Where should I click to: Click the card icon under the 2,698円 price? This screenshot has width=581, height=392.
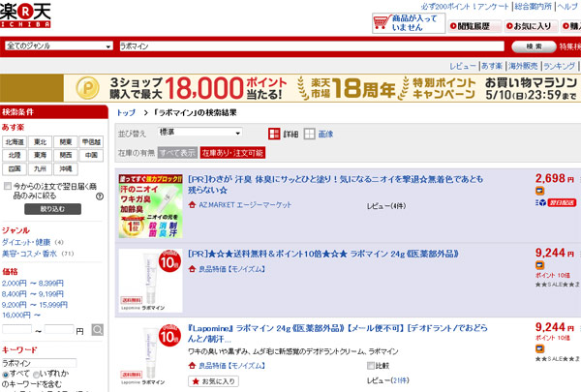click(x=539, y=191)
